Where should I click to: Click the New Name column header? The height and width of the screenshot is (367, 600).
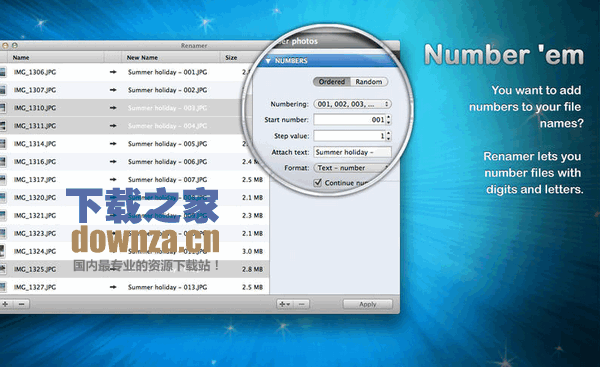(171, 57)
